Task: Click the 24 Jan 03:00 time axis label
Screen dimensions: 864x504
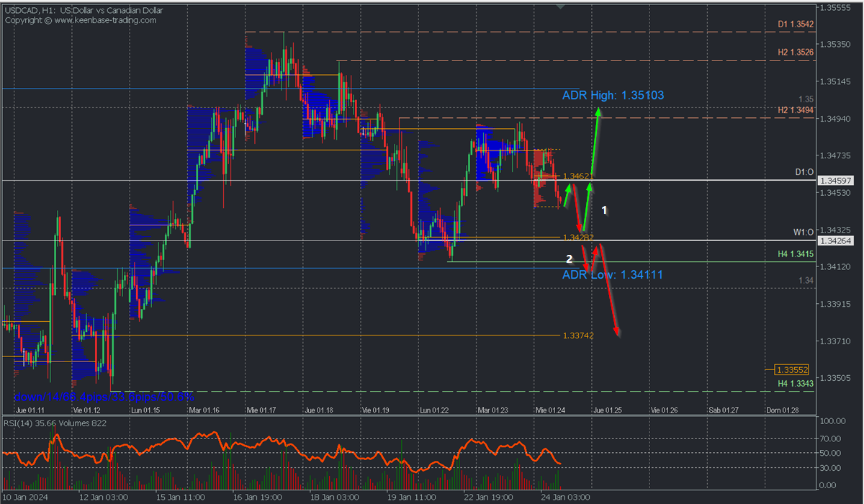Action: pos(567,497)
